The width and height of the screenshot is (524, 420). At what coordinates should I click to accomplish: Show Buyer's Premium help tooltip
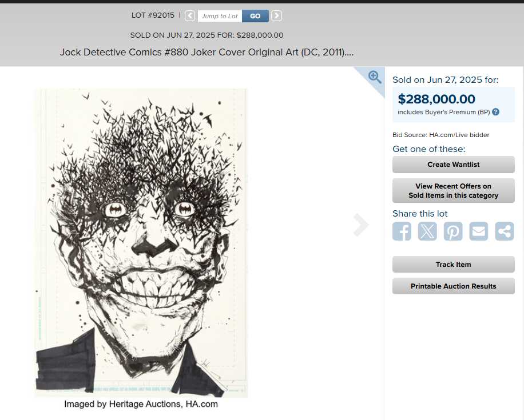[x=495, y=112]
